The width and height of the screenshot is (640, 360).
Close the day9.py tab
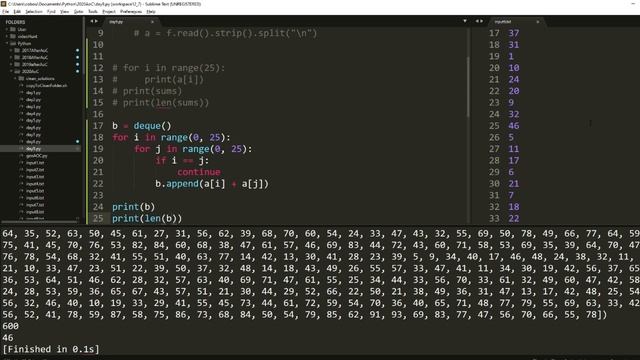pyautogui.click(x=152, y=22)
